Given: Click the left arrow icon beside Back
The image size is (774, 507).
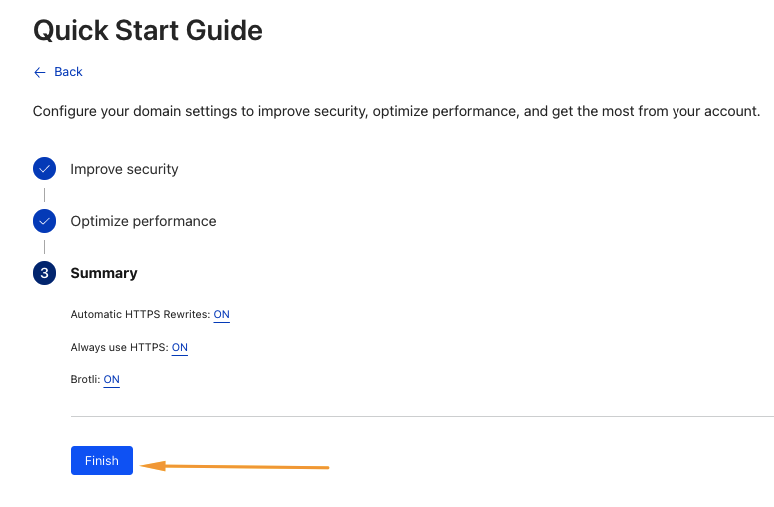Looking at the screenshot, I should point(40,72).
